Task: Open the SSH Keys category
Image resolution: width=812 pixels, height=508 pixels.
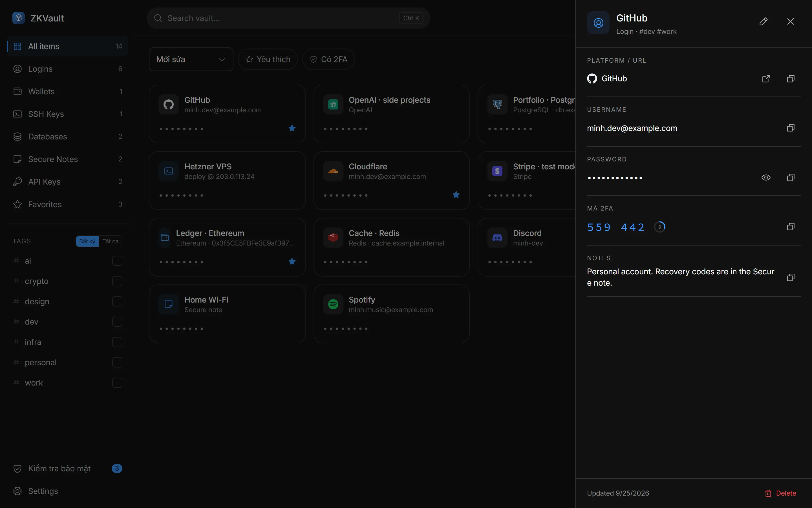Action: tap(67, 114)
